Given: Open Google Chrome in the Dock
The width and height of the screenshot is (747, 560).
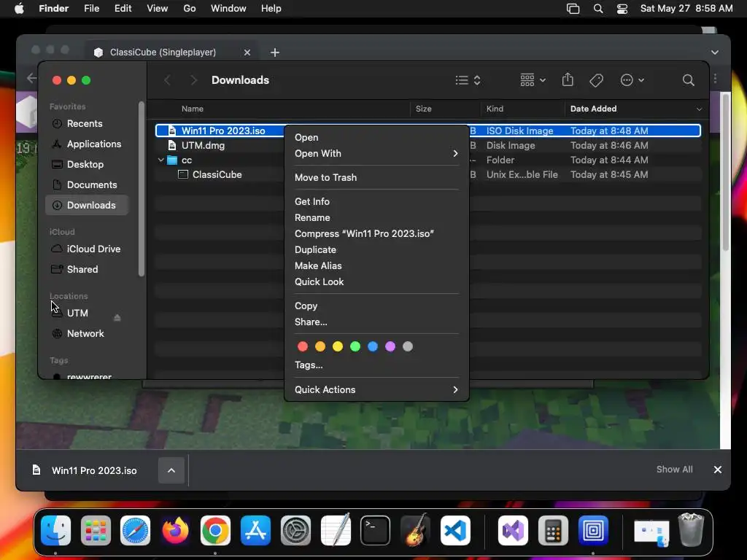Looking at the screenshot, I should pos(215,530).
